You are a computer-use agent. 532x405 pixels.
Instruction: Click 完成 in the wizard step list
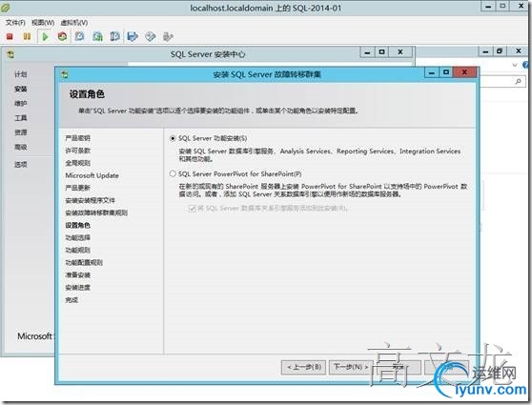[72, 300]
